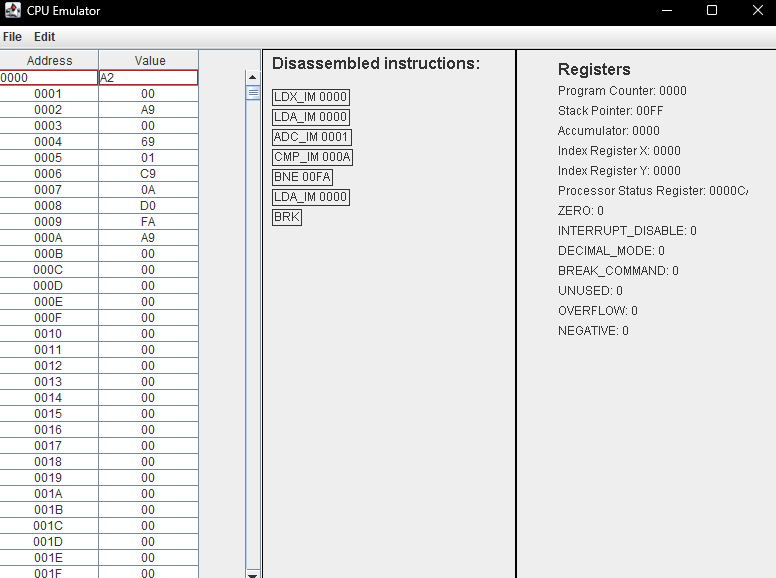The width and height of the screenshot is (776, 578).
Task: Open the Edit menu
Action: 45,37
